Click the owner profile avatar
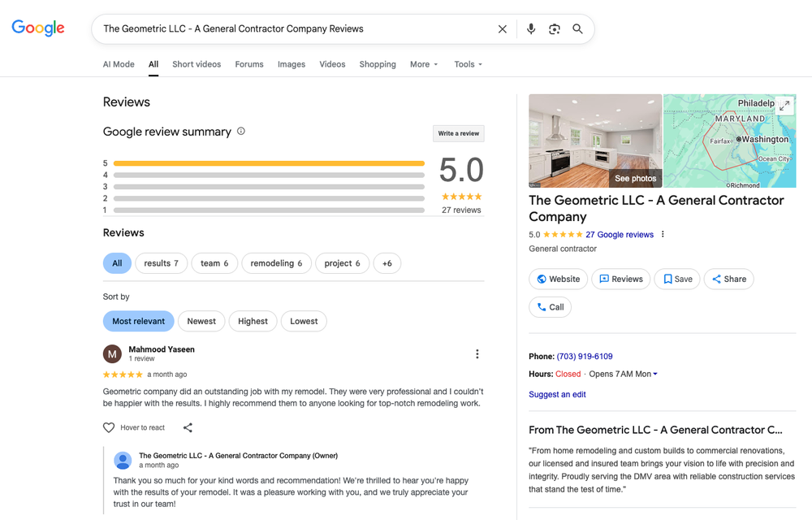The width and height of the screenshot is (812, 520). (x=123, y=461)
